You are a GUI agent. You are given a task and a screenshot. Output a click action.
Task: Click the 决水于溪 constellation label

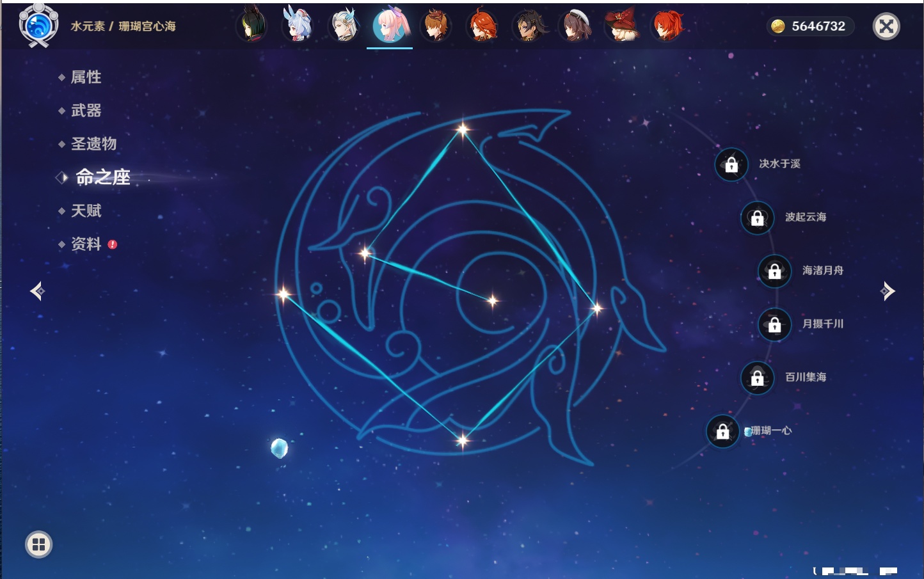tap(779, 164)
